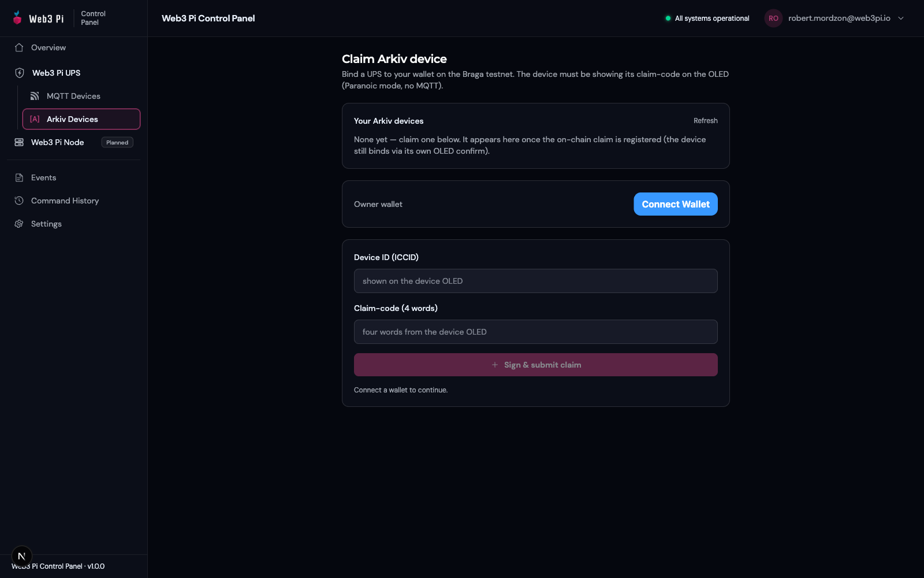Click the Device ID (ICCID) label

pyautogui.click(x=386, y=257)
